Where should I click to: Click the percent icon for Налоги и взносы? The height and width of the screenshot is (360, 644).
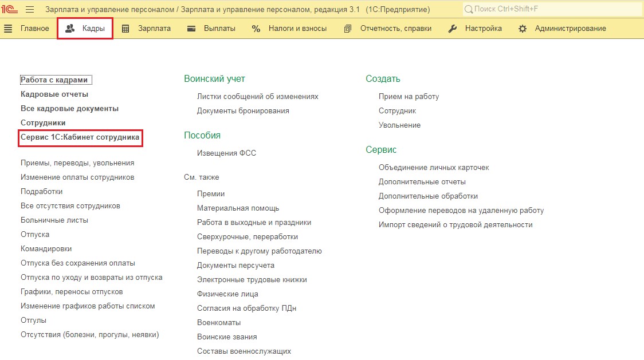coord(256,29)
